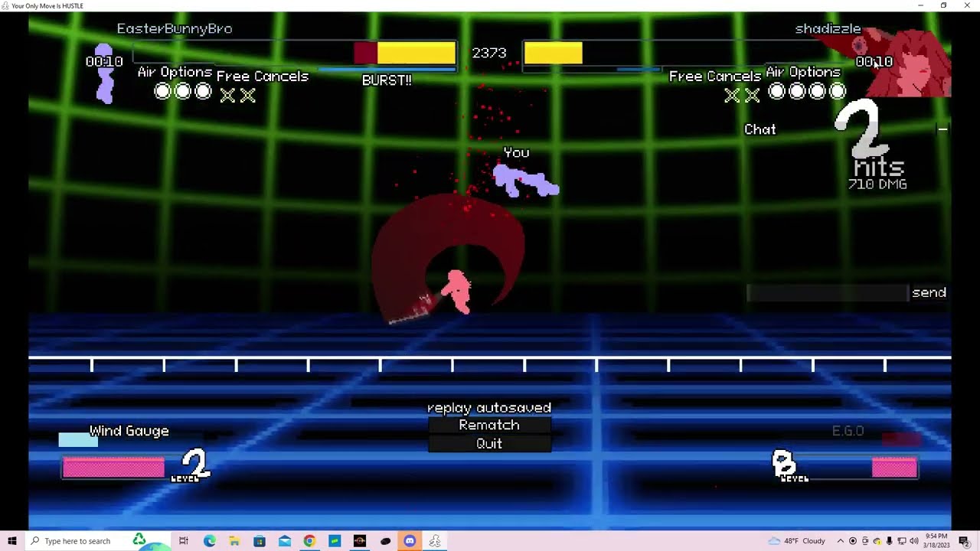The width and height of the screenshot is (980, 551).
Task: Click EasterBunnyBro's purple character icon
Action: point(104,74)
